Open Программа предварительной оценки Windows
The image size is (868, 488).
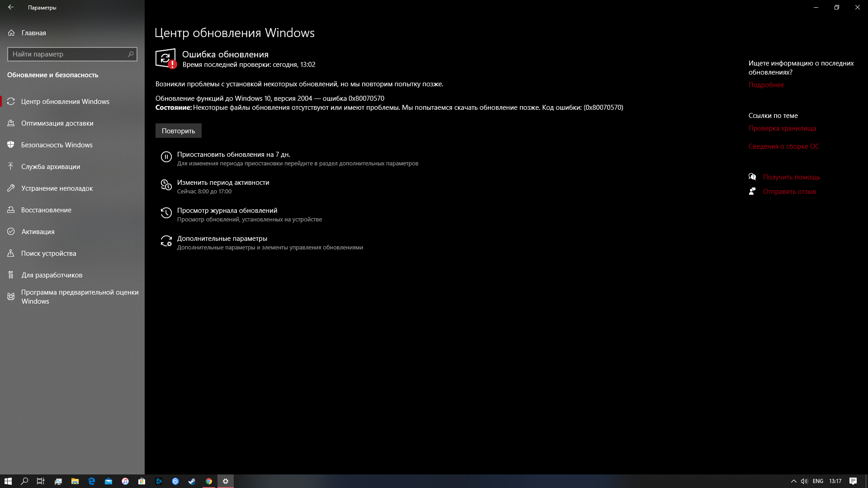point(72,297)
